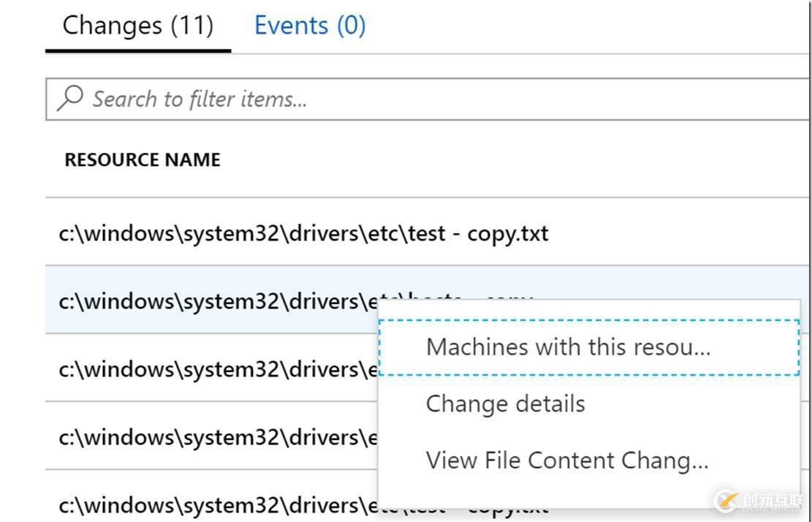Image resolution: width=812 pixels, height=522 pixels.
Task: Click the Events (0) link text
Action: (309, 24)
